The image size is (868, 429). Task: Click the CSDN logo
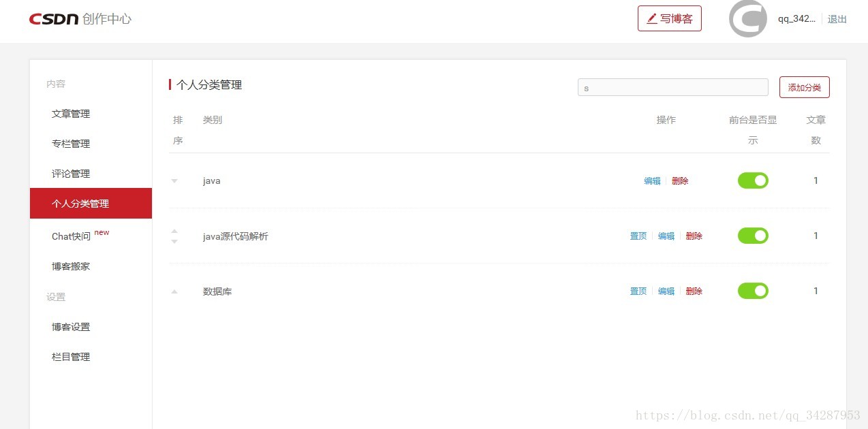point(53,19)
